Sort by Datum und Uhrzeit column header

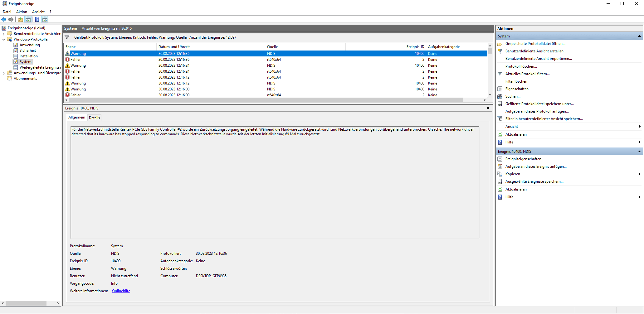click(x=211, y=47)
